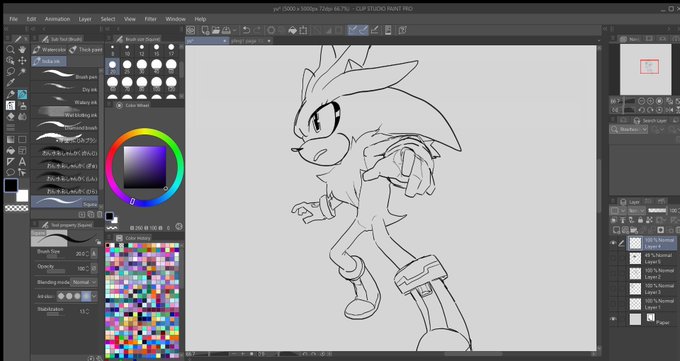Click the Clip Studio launcher icon
Screen dimensions: 680x361
(x=190, y=30)
